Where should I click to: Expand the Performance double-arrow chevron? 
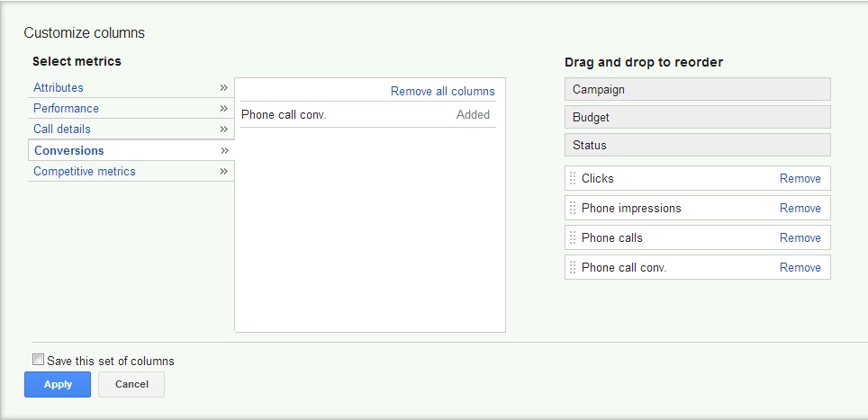[x=223, y=108]
